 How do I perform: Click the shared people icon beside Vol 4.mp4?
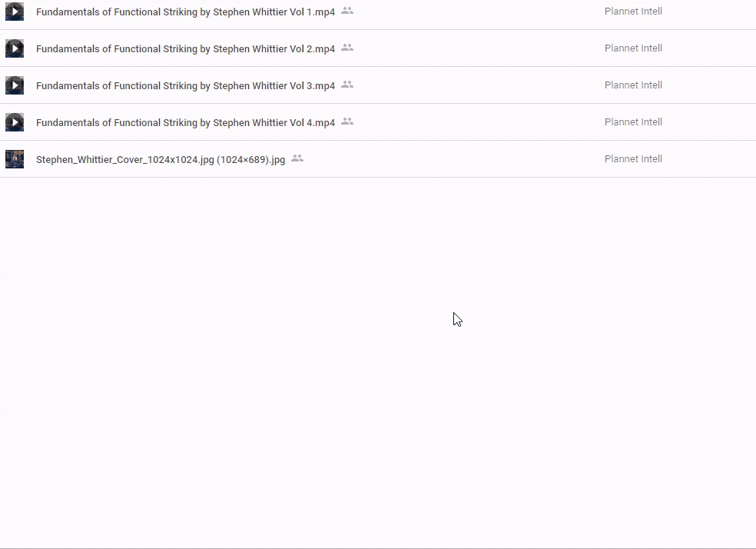point(347,121)
